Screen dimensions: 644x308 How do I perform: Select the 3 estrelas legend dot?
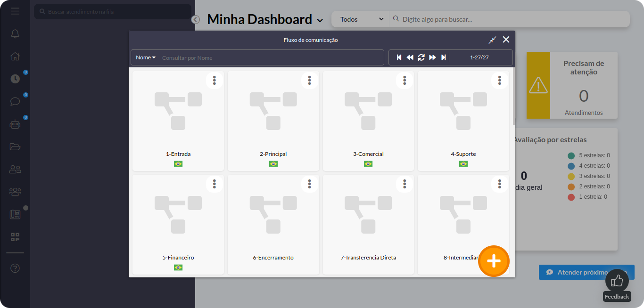(571, 176)
